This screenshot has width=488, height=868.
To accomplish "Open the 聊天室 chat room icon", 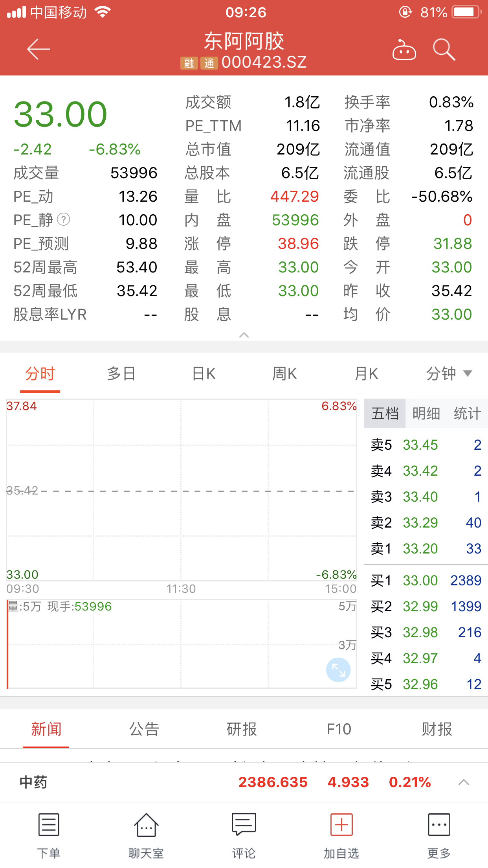I will pos(146,835).
